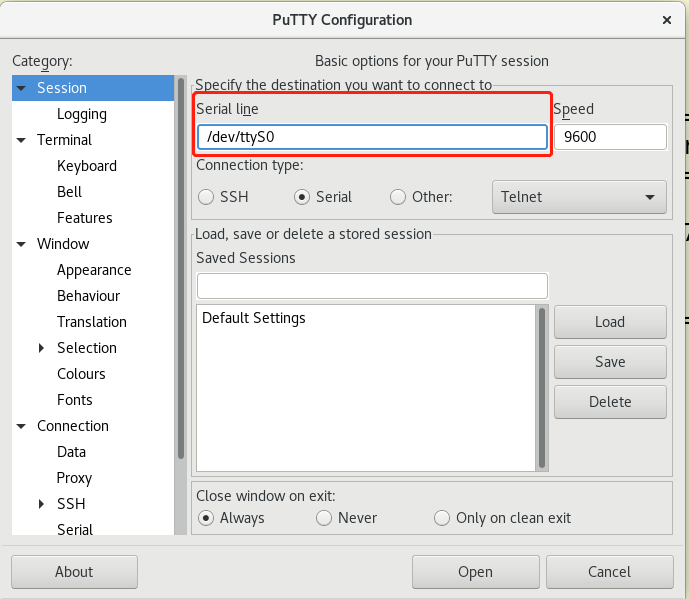Image resolution: width=689 pixels, height=599 pixels.
Task: Open the Logging category
Action: [82, 114]
